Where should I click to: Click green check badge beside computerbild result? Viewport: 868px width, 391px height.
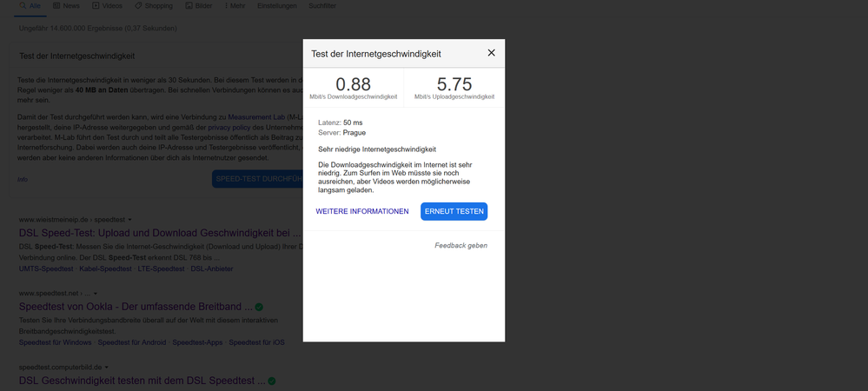[272, 381]
